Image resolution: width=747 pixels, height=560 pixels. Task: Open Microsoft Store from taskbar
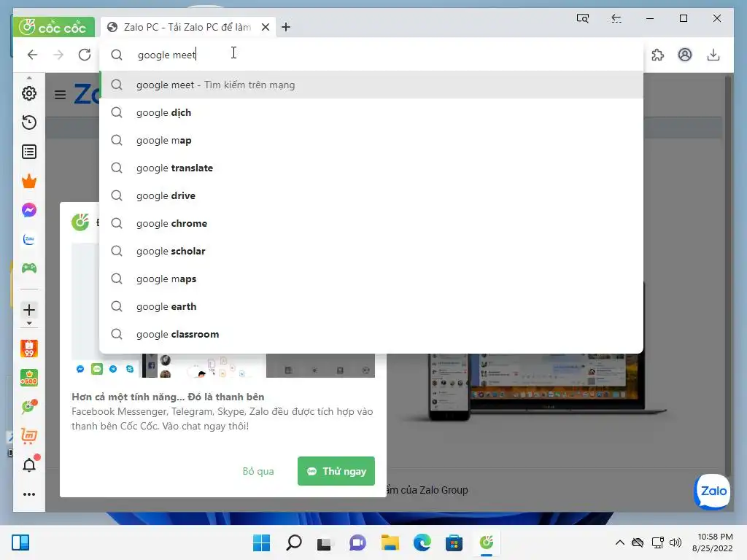[454, 542]
